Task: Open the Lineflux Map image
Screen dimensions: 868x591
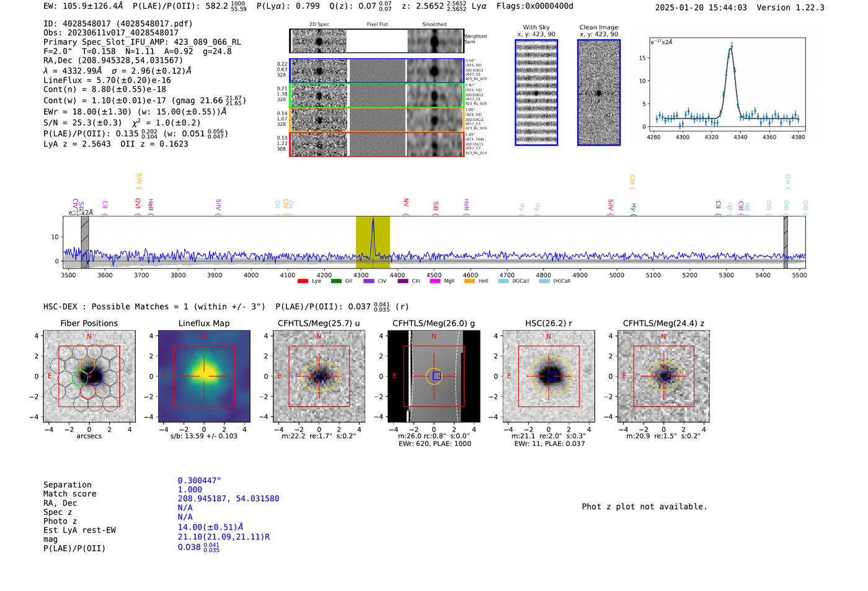Action: (204, 376)
